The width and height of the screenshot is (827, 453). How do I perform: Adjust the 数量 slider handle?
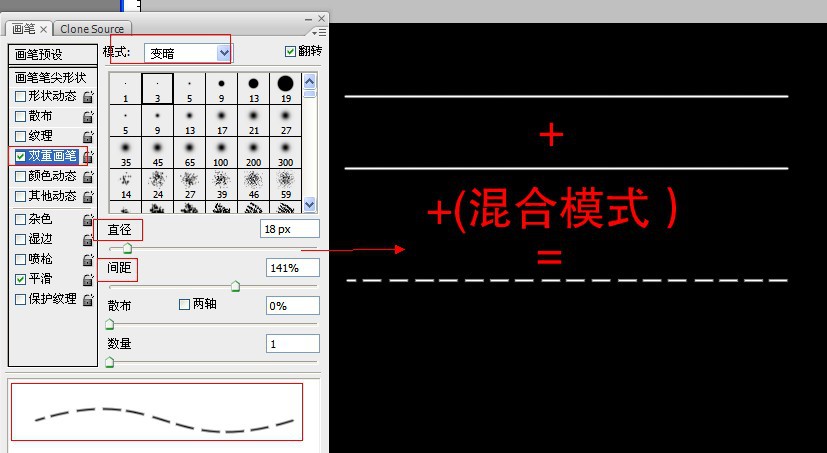pos(110,362)
